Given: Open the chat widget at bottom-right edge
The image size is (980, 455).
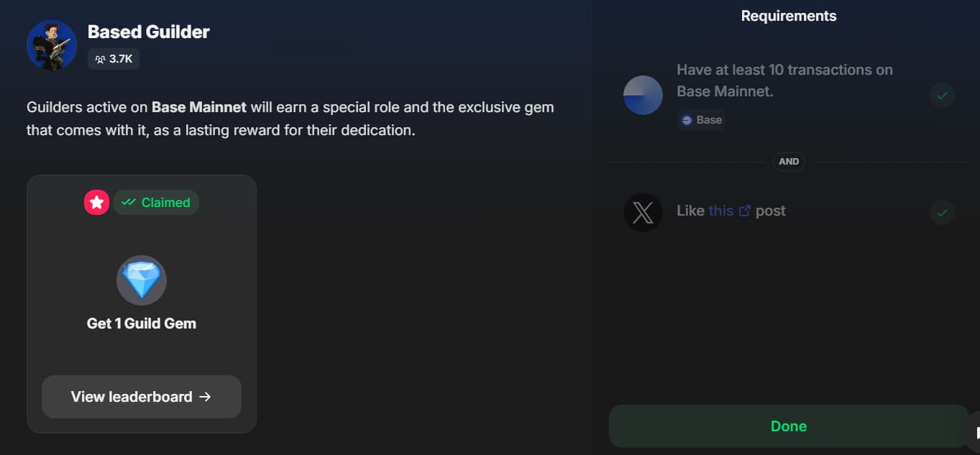Looking at the screenshot, I should [974, 431].
